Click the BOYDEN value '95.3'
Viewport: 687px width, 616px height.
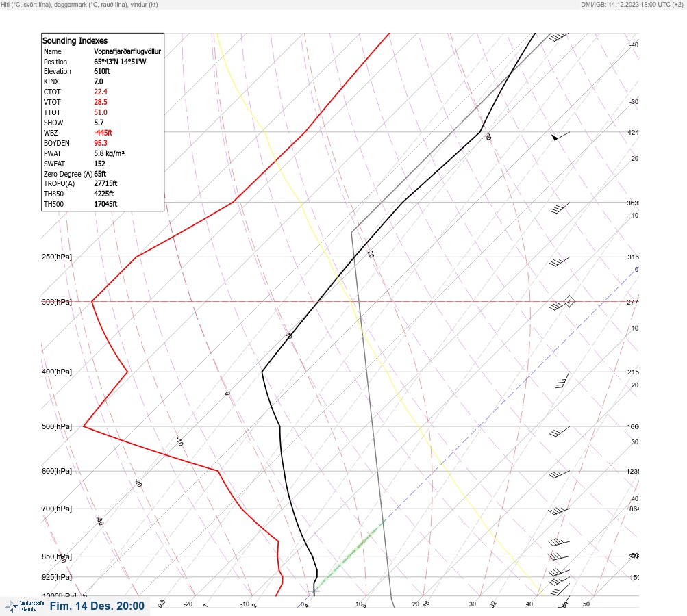[101, 143]
